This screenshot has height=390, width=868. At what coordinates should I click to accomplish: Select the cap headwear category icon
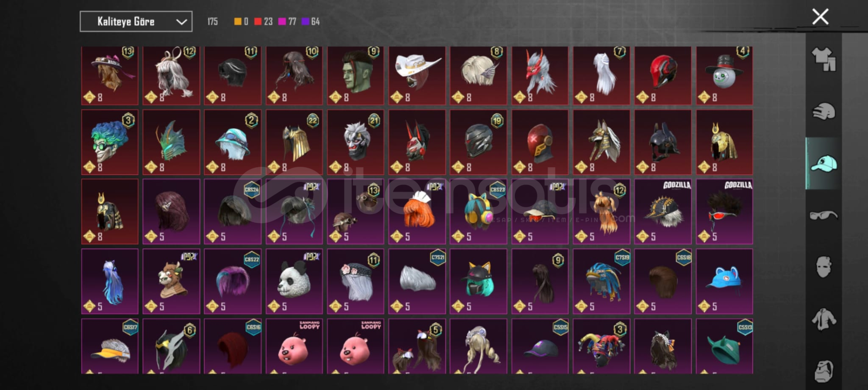[x=824, y=164]
